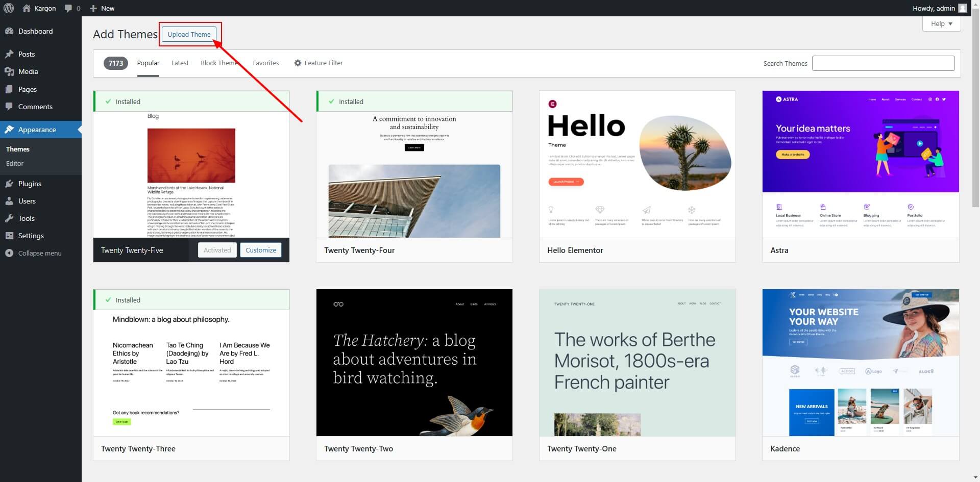The width and height of the screenshot is (980, 482).
Task: Click the Users person icon
Action: tap(9, 201)
